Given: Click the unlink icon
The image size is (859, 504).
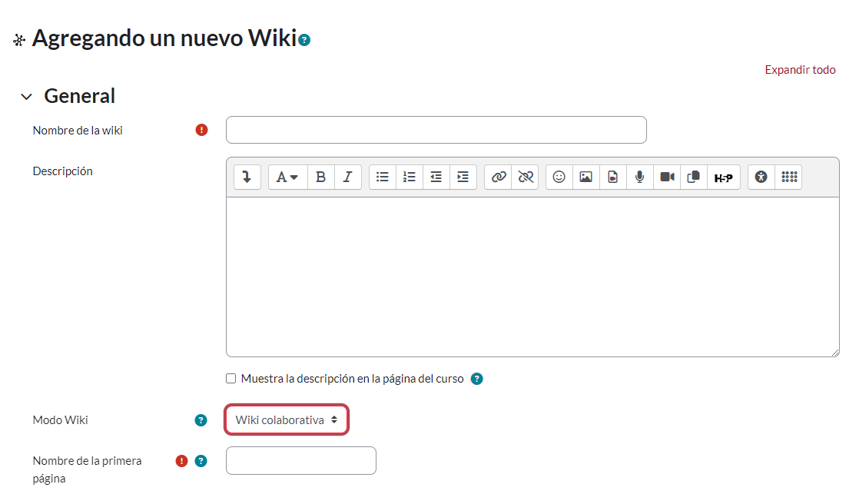Looking at the screenshot, I should [526, 177].
